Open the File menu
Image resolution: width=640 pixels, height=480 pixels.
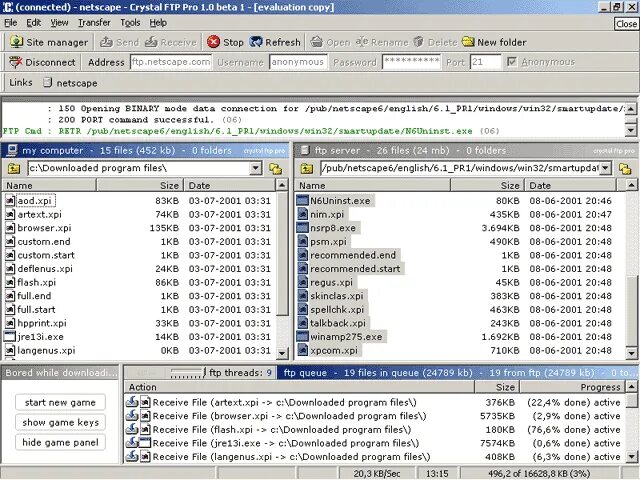[11, 22]
